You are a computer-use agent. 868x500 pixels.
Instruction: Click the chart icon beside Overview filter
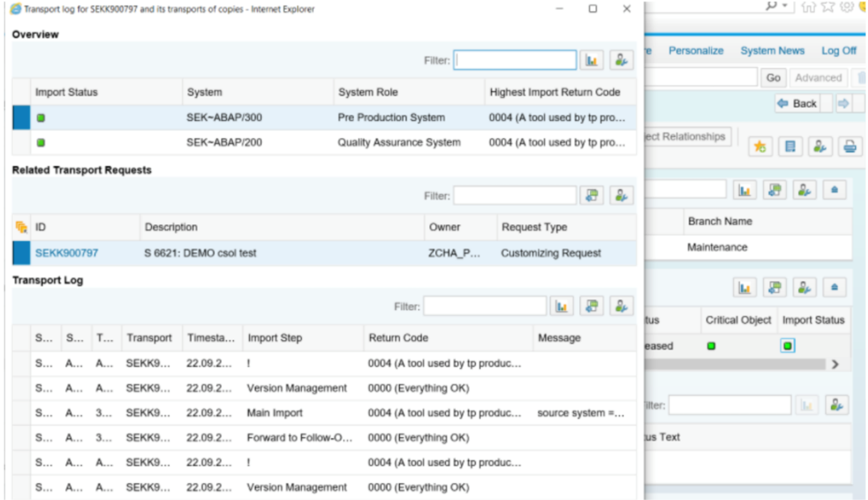[591, 60]
